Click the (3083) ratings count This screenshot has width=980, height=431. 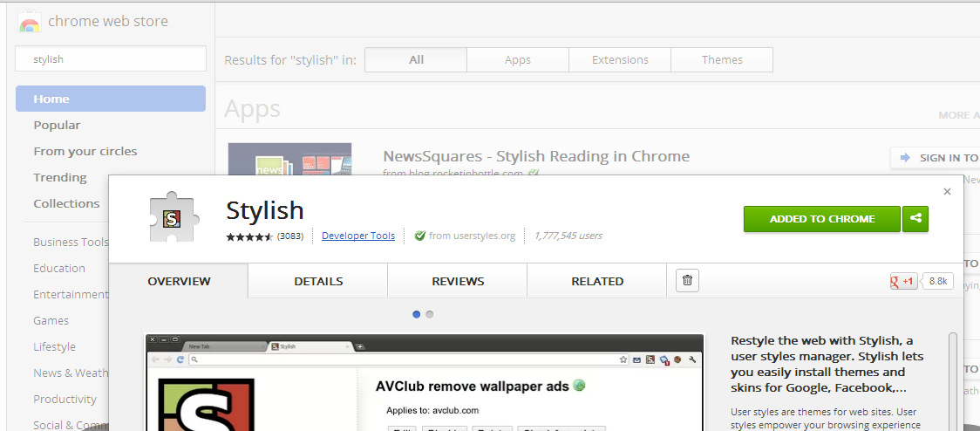290,236
